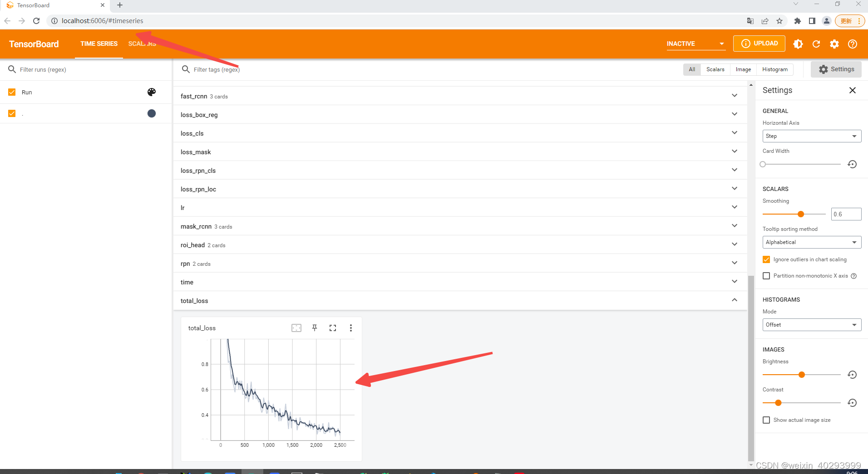Open the run color palette icon
Image resolution: width=868 pixels, height=474 pixels.
[152, 92]
